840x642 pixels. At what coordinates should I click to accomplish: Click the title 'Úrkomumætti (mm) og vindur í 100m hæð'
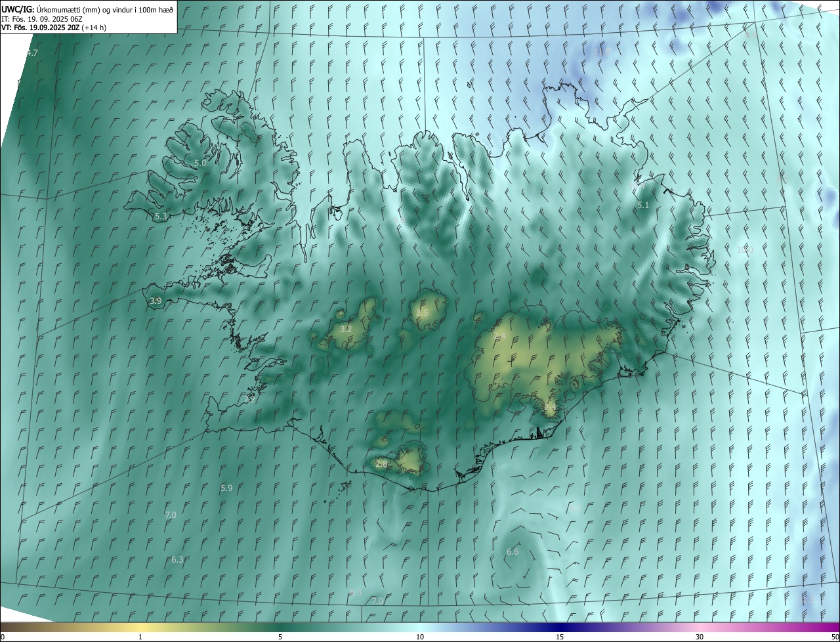tap(104, 9)
